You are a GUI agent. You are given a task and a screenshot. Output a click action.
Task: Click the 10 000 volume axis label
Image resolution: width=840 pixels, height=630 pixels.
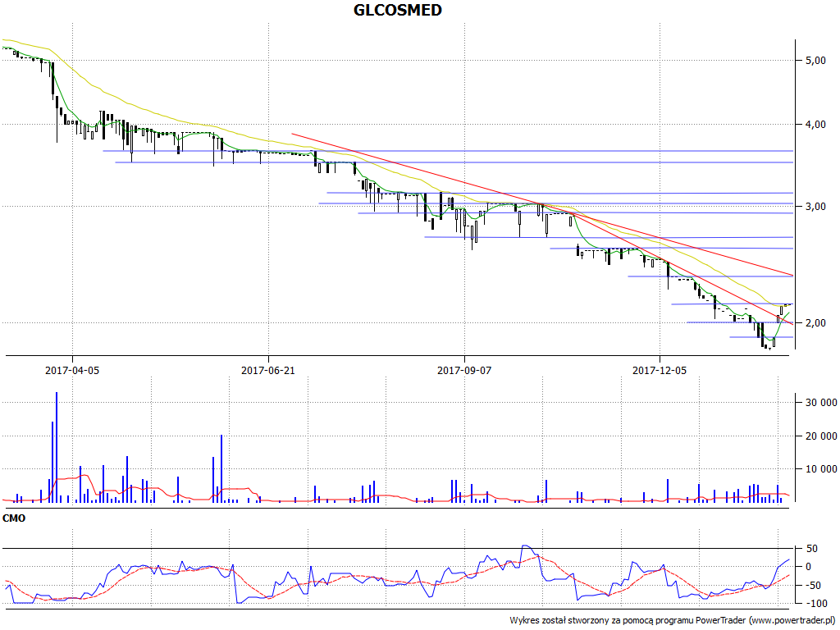(x=821, y=469)
